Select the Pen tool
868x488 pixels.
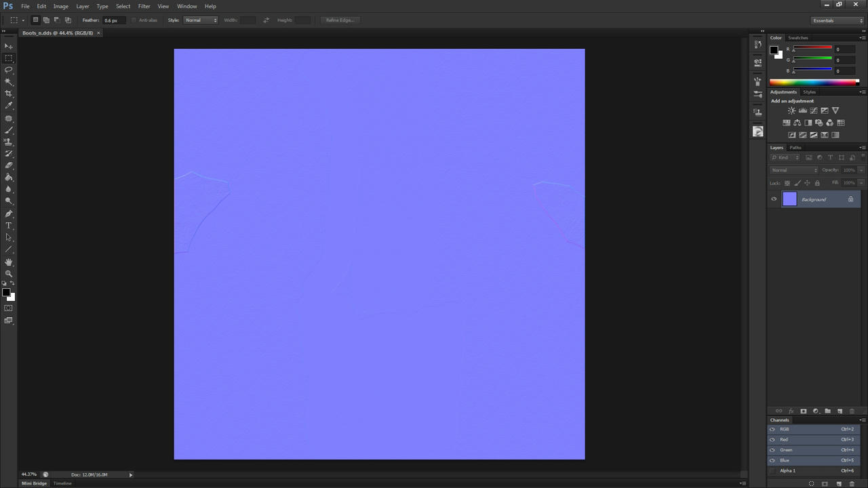(9, 213)
